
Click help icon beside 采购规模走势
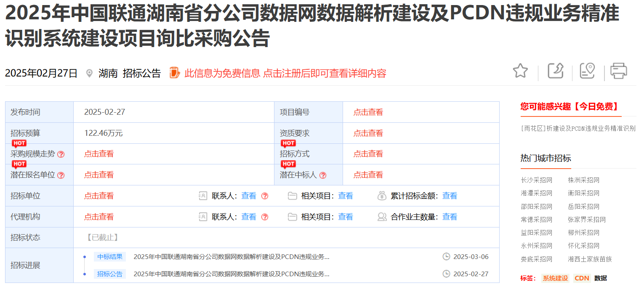(x=61, y=154)
